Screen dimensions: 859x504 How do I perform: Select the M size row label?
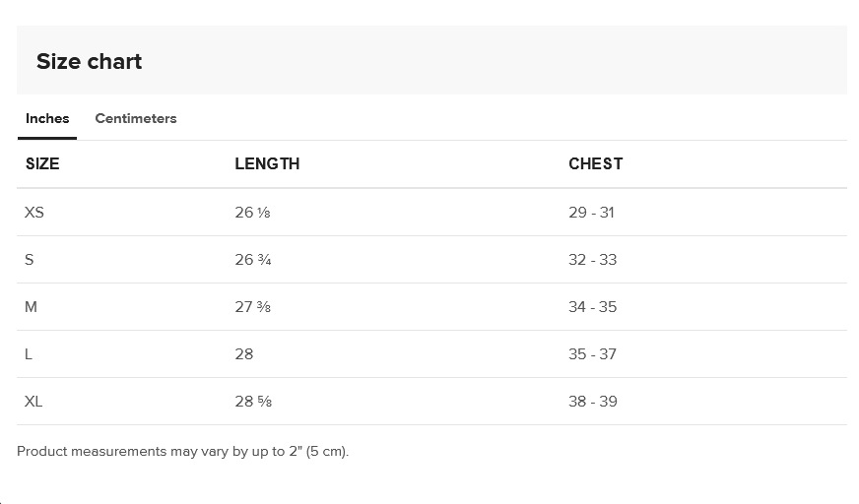(x=32, y=307)
